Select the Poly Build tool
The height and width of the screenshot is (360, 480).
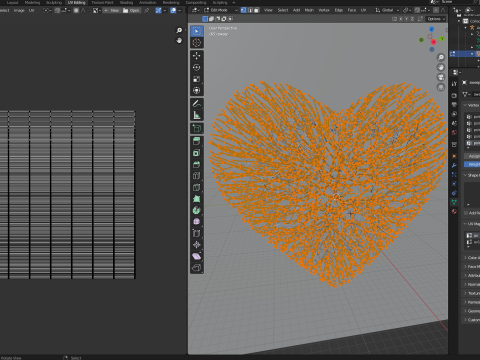click(197, 199)
